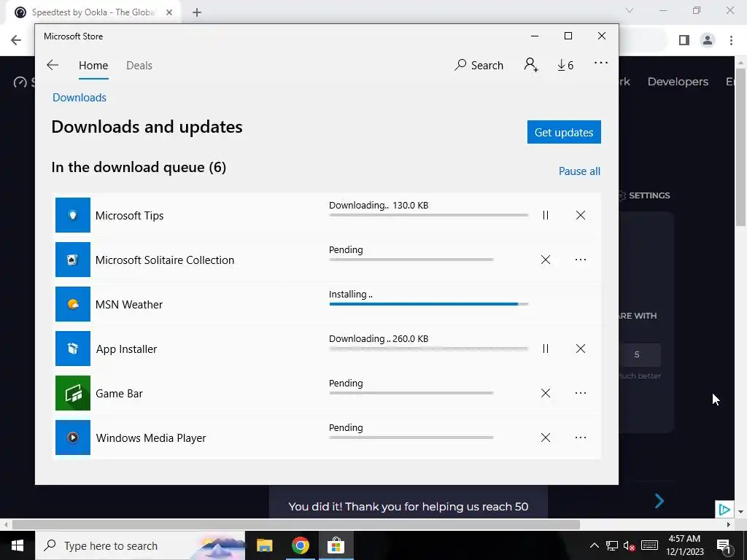Click Chrome's back navigation arrow

point(16,40)
